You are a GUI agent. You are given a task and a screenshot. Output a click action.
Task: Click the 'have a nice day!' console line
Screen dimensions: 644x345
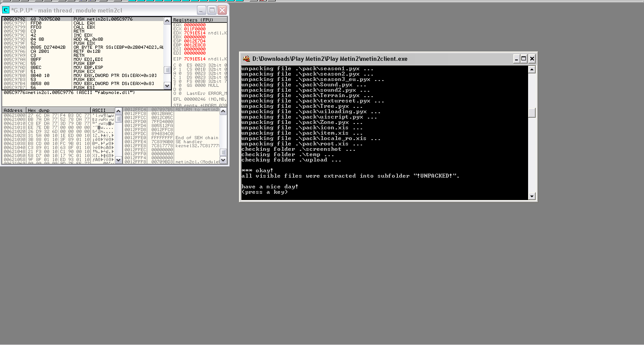click(x=270, y=187)
